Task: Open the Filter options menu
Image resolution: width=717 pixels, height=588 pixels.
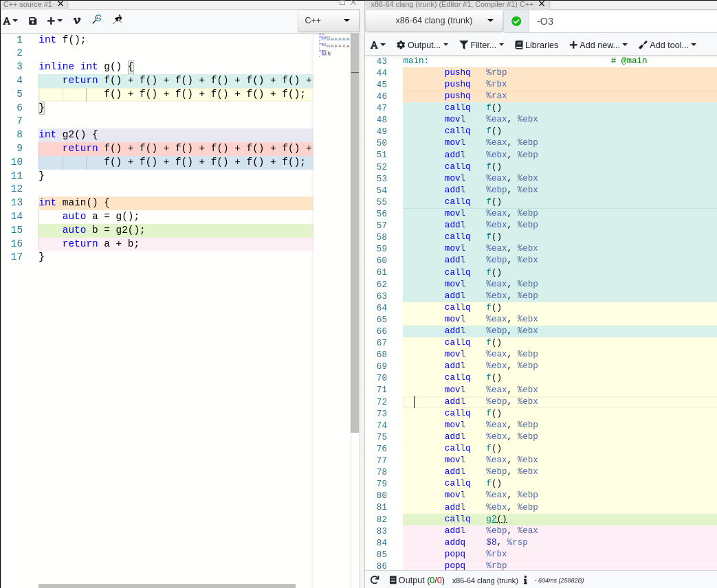Action: (x=481, y=45)
